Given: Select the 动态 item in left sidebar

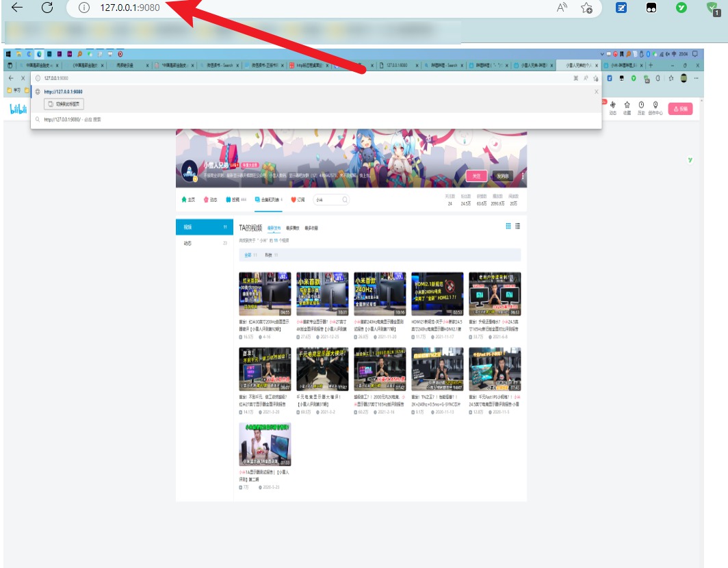Looking at the screenshot, I should [x=187, y=243].
